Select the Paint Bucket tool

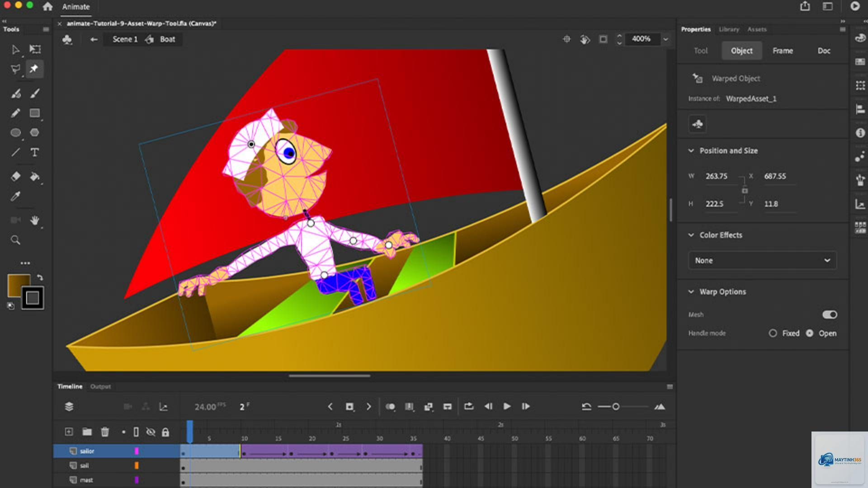click(35, 176)
